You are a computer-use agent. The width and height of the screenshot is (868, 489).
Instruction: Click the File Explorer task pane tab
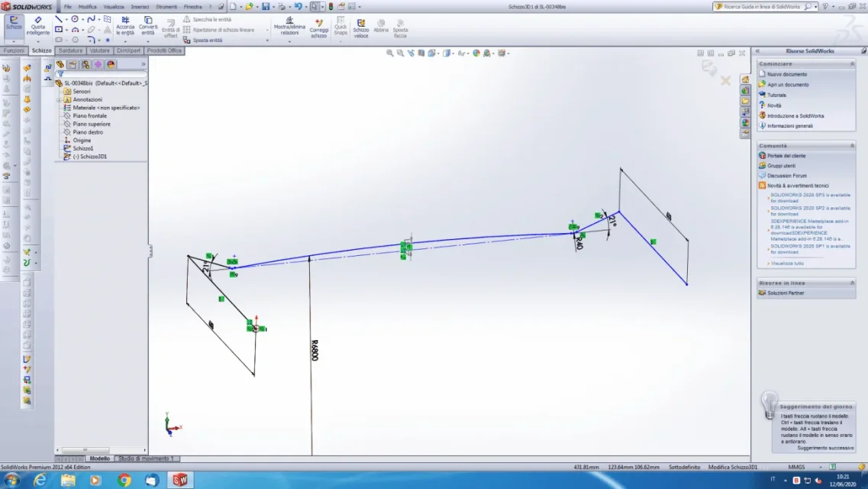[x=746, y=101]
